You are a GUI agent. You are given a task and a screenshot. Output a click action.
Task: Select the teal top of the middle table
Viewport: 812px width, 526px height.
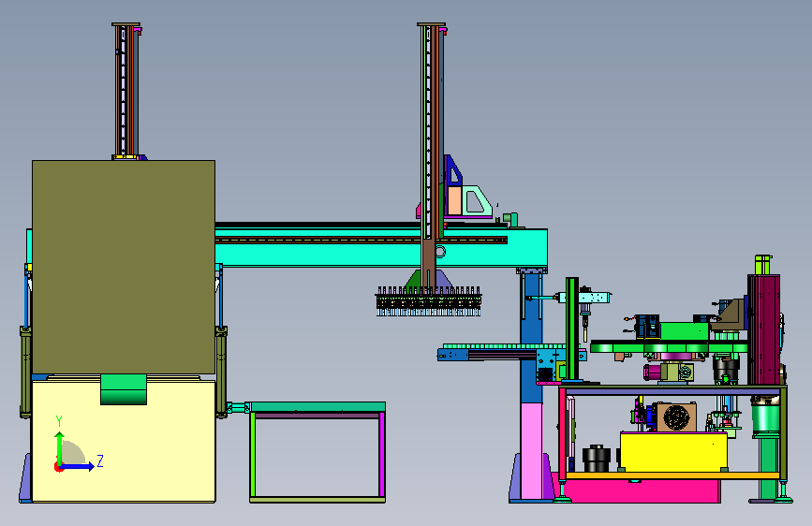pos(317,407)
